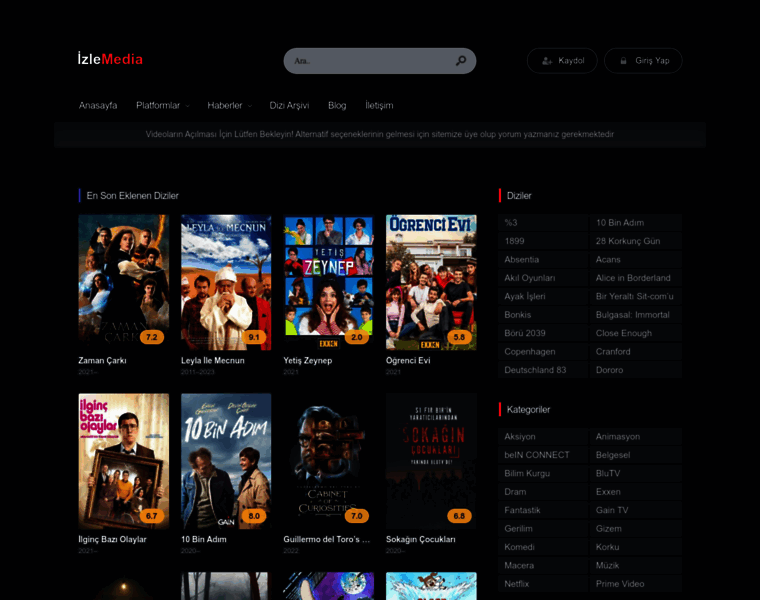Click the Zaman Çarkı title link
The image size is (760, 600).
point(102,361)
